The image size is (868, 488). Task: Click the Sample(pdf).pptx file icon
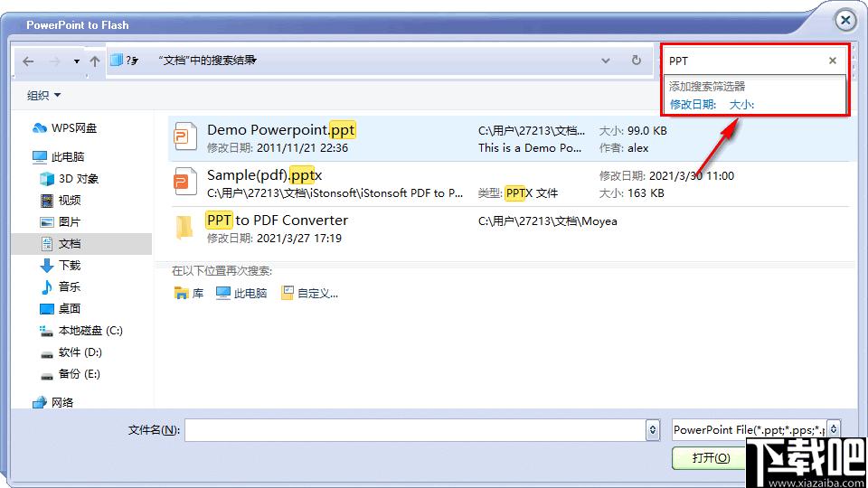pos(184,182)
